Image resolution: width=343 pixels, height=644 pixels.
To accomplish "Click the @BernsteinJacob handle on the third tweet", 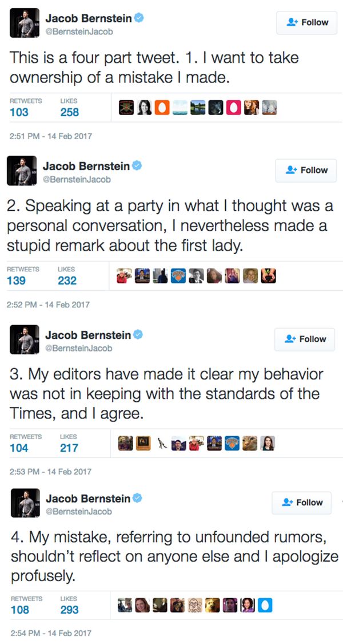I will [x=78, y=348].
